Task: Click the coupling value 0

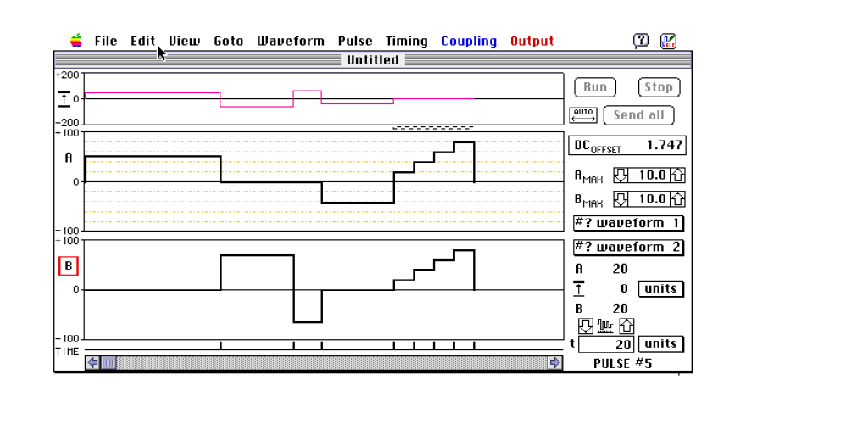Action: pos(625,289)
